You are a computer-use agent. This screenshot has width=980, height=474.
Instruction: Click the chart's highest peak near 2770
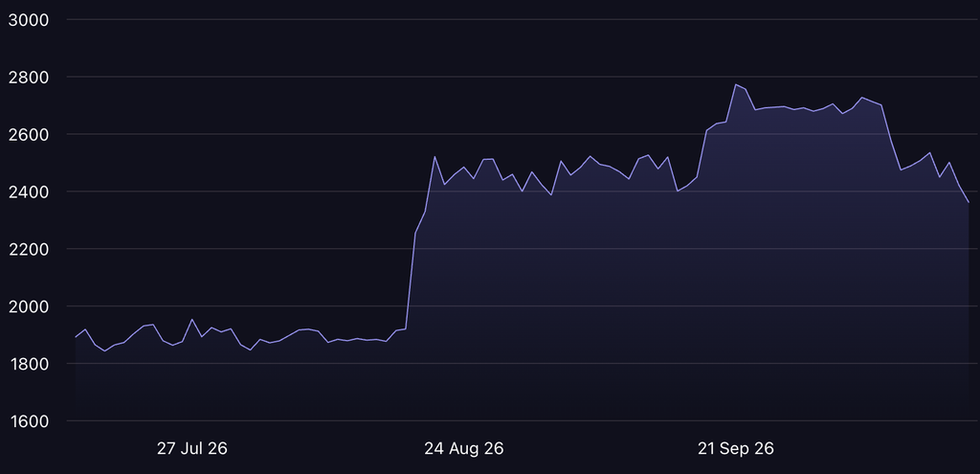tap(736, 84)
